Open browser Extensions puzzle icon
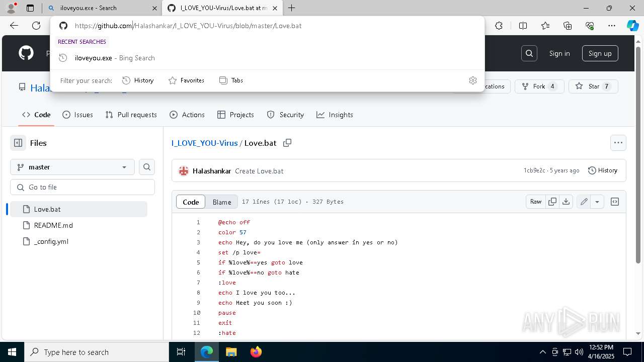 click(x=499, y=26)
